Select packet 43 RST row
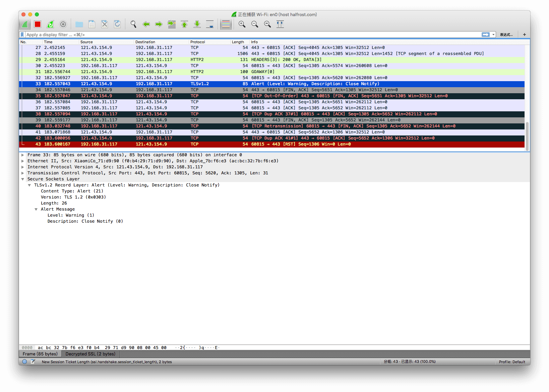Image resolution: width=549 pixels, height=392 pixels. [272, 144]
